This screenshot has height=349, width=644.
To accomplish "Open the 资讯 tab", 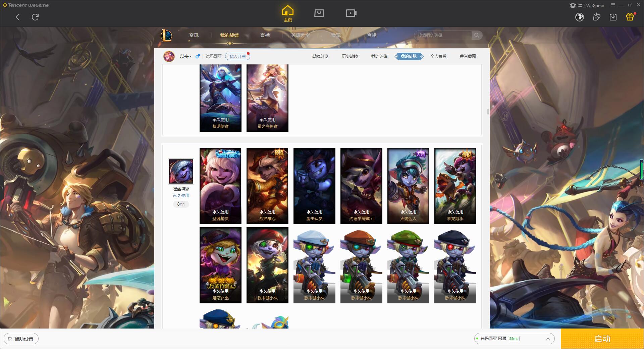I will 194,35.
